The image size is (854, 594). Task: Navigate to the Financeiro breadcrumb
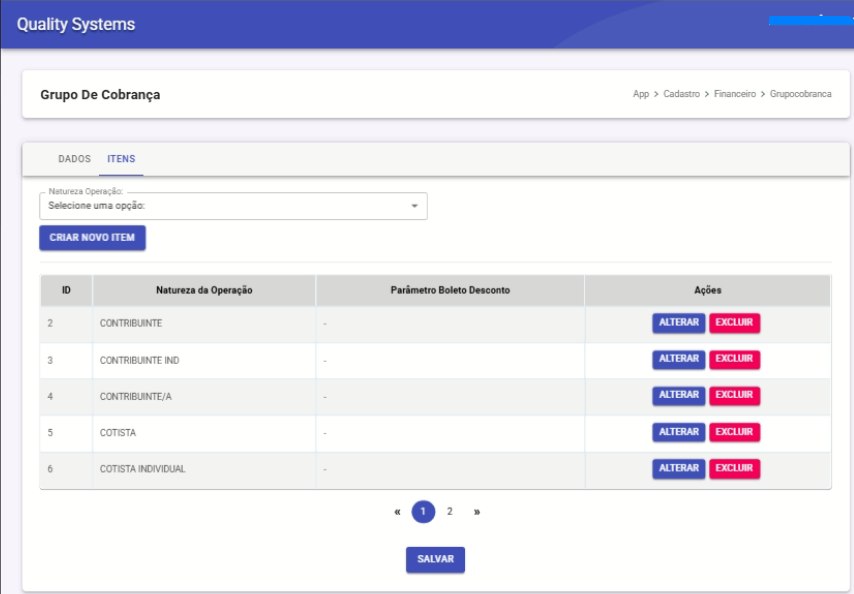tap(734, 94)
